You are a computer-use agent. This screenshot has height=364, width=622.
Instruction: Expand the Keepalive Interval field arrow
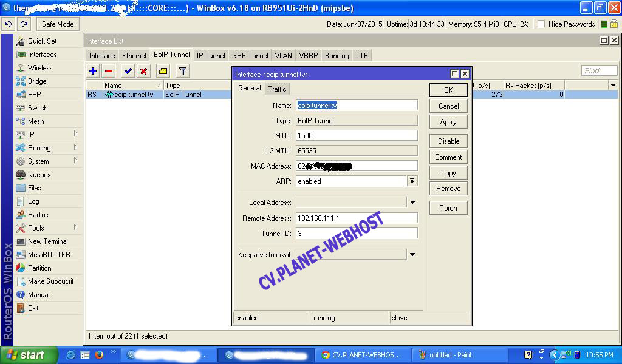click(412, 255)
